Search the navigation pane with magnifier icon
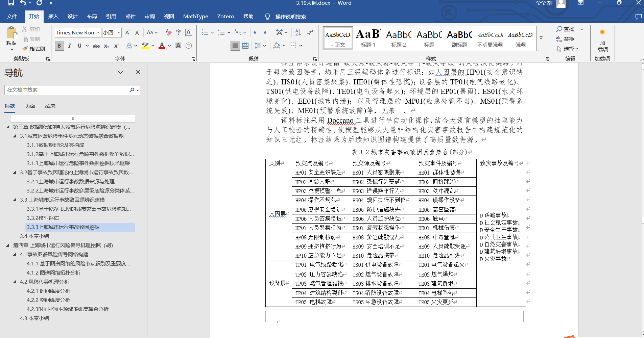 coord(132,90)
